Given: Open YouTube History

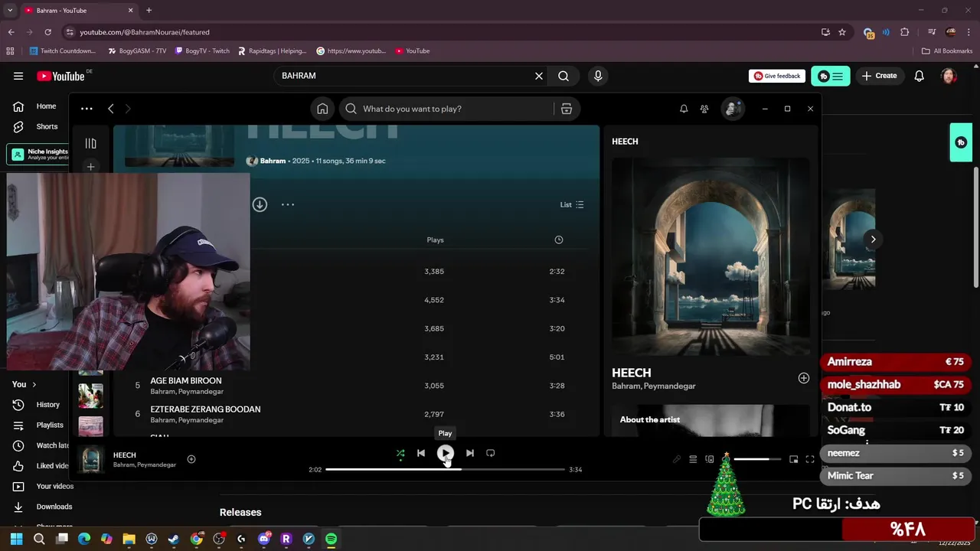Looking at the screenshot, I should 38,404.
